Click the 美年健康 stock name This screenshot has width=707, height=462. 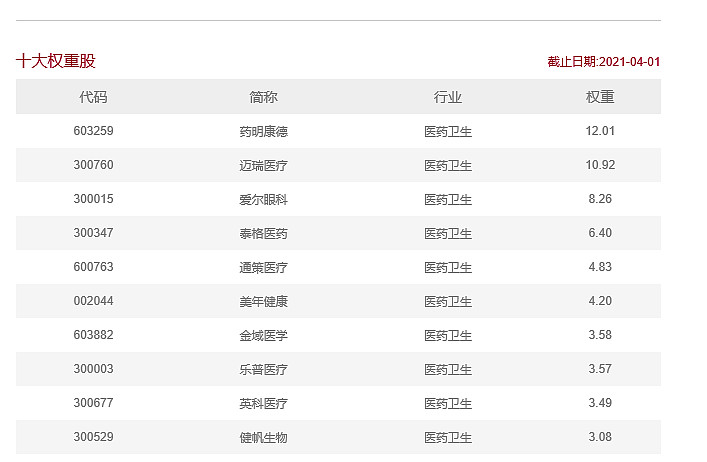(263, 301)
